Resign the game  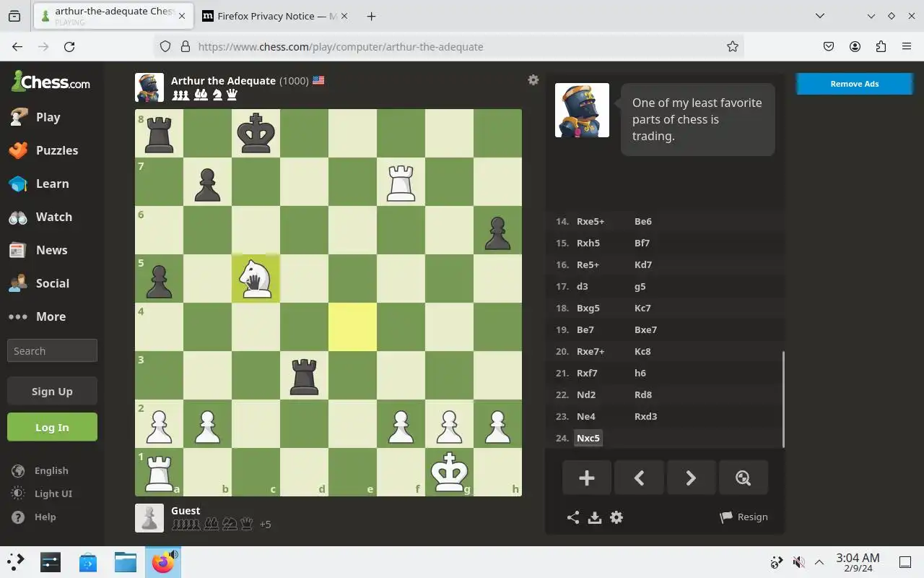(x=744, y=517)
